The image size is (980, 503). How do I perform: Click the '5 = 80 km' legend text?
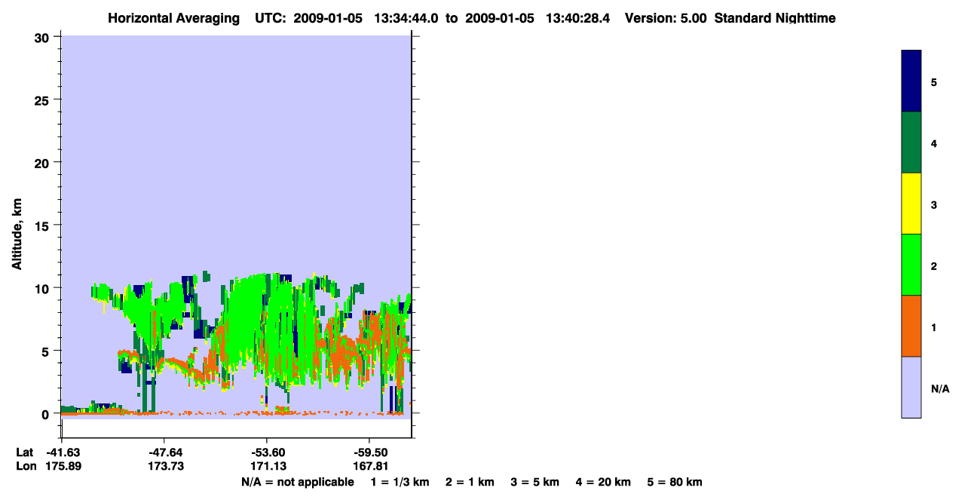675,483
